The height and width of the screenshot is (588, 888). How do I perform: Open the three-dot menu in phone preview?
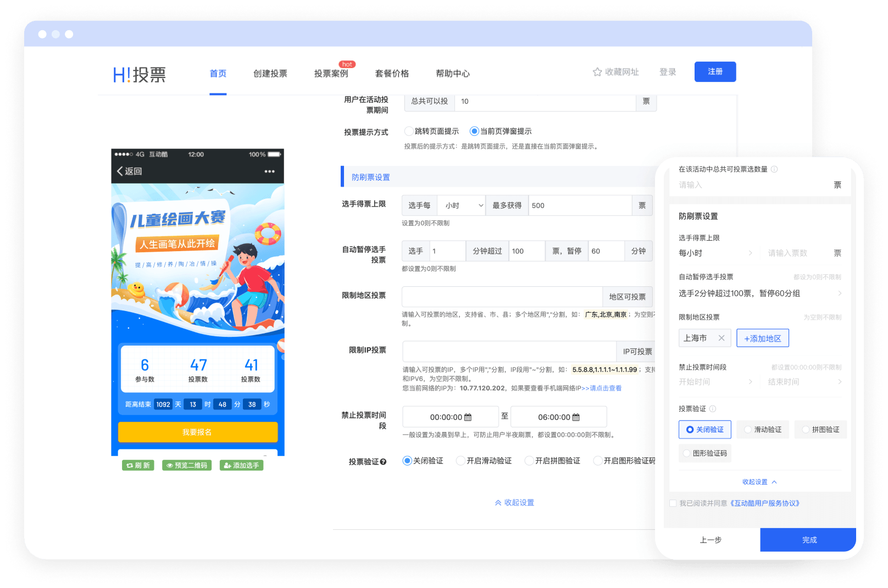click(x=269, y=171)
